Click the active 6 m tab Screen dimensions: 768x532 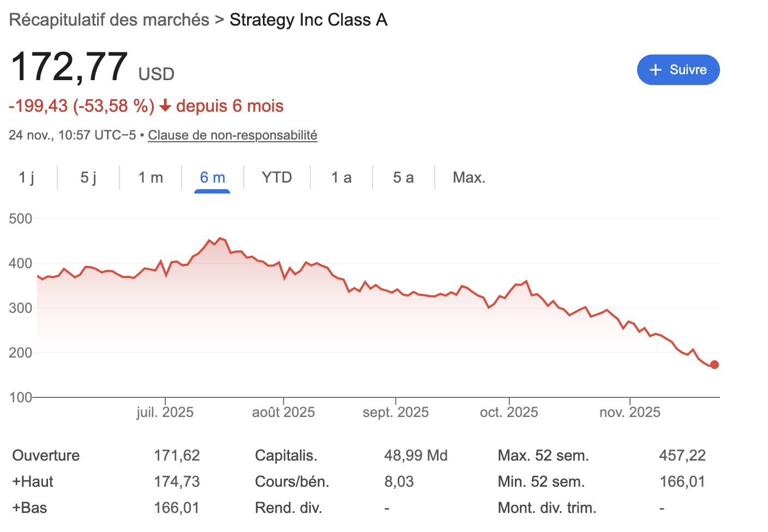tap(212, 177)
